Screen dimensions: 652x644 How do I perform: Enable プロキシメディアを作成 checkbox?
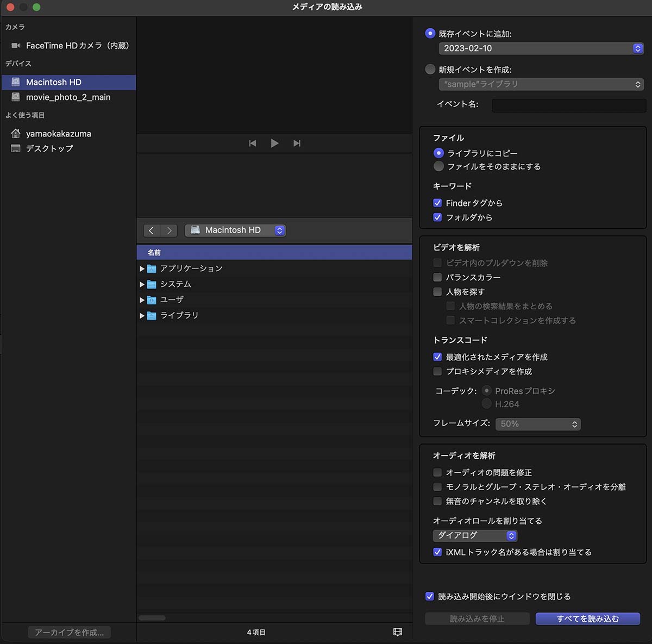(x=437, y=372)
